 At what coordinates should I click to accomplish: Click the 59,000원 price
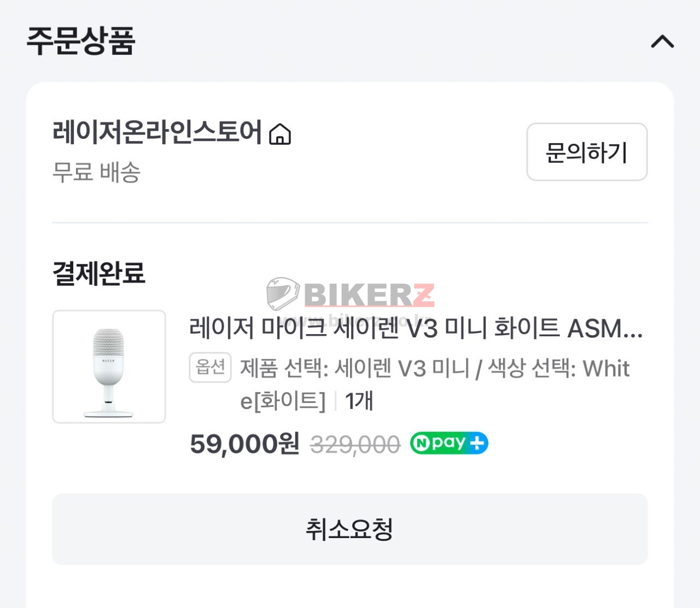click(x=244, y=443)
